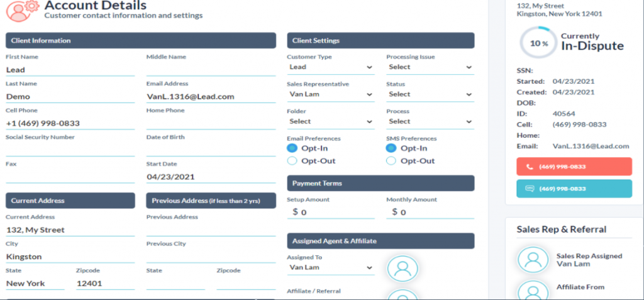Click the chat message icon on teal button

click(530, 189)
